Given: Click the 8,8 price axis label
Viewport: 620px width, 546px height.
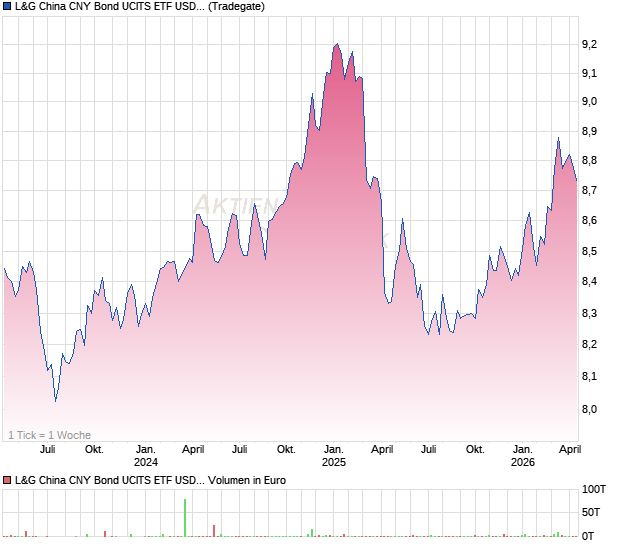Looking at the screenshot, I should tap(589, 161).
